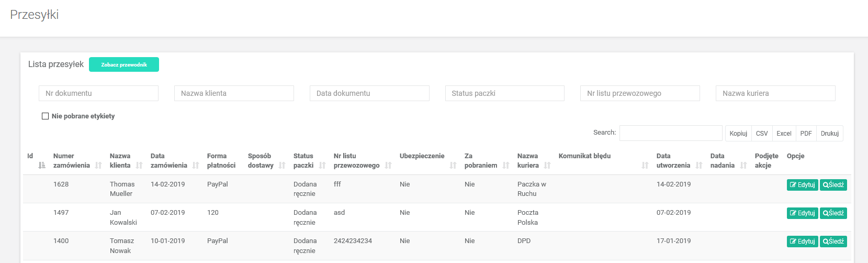Image resolution: width=868 pixels, height=263 pixels.
Task: Print the list with Drukuj
Action: 829,134
